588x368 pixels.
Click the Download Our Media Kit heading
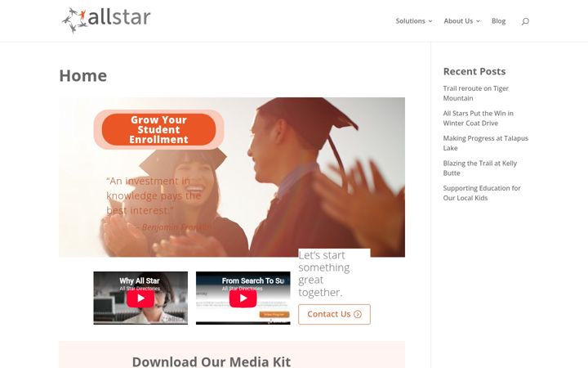(x=212, y=361)
